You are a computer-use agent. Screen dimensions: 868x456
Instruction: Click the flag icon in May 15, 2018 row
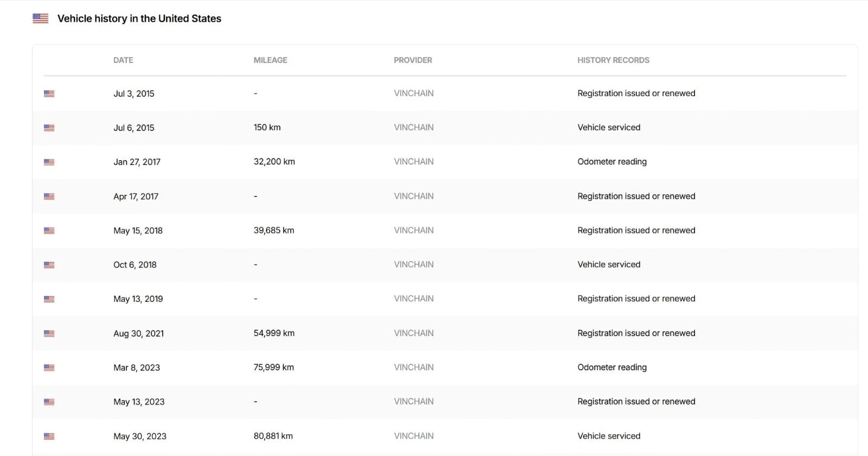(x=49, y=231)
